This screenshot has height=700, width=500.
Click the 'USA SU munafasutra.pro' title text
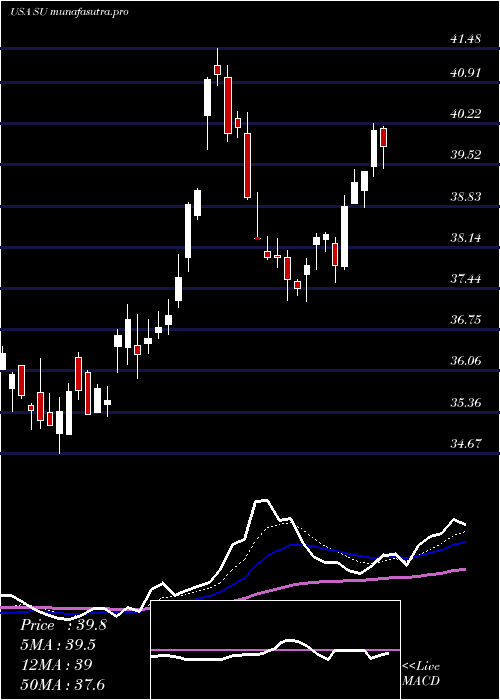(x=69, y=12)
